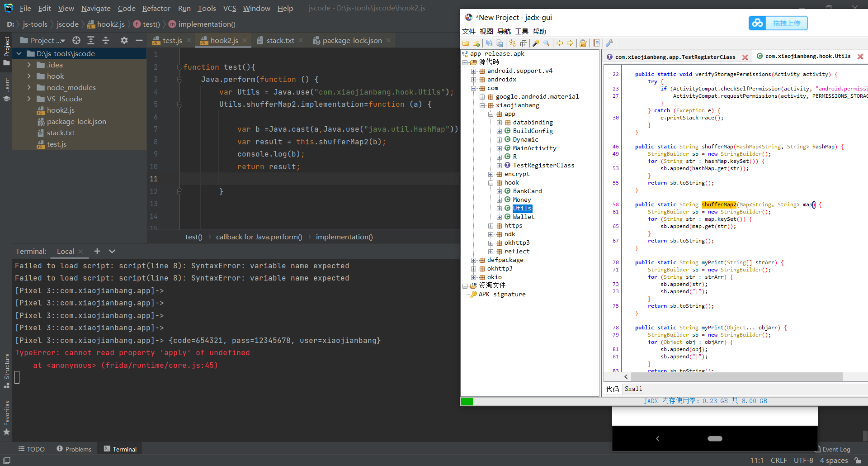Open the VCS menu

pyautogui.click(x=230, y=8)
